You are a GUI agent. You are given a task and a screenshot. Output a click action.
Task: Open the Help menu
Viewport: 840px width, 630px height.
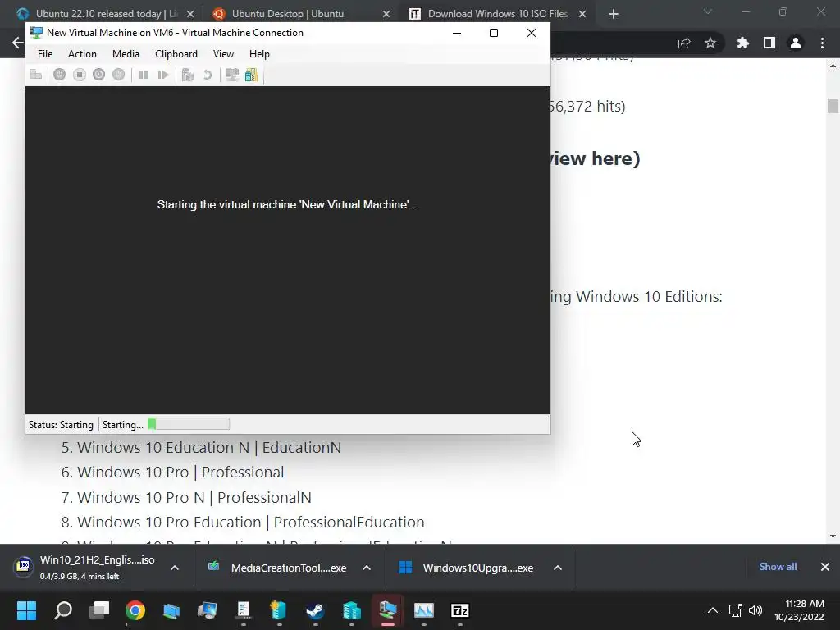(x=259, y=54)
